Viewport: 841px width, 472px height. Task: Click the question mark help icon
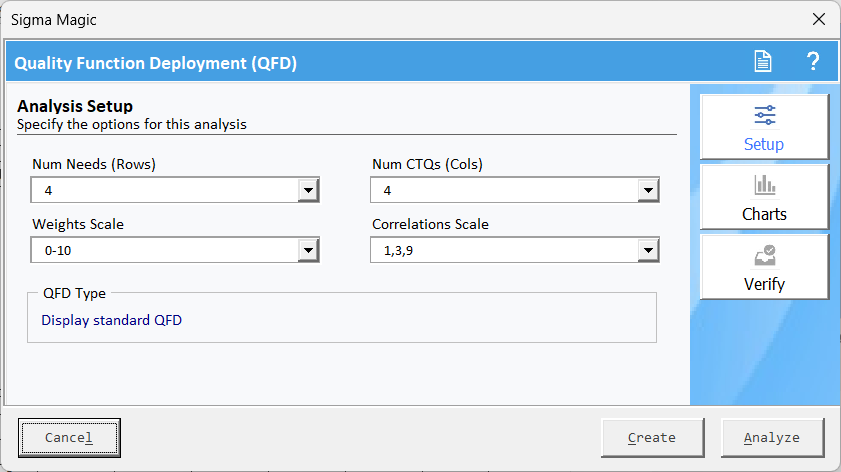point(813,62)
